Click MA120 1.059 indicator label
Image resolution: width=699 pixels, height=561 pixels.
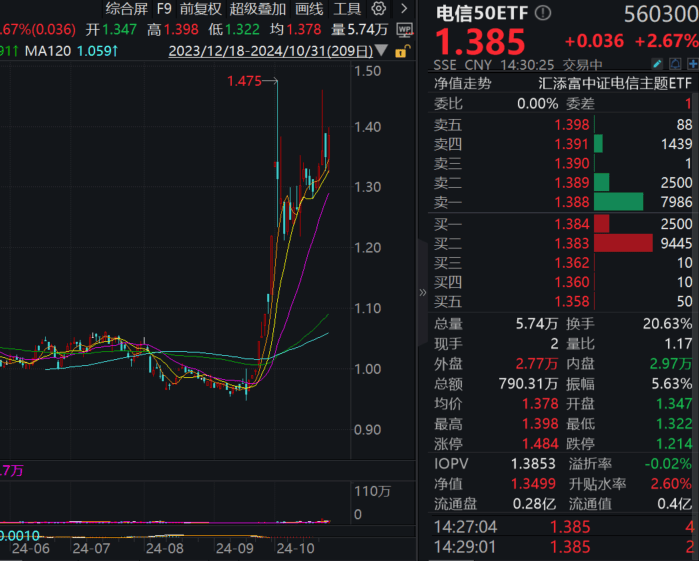tap(71, 51)
